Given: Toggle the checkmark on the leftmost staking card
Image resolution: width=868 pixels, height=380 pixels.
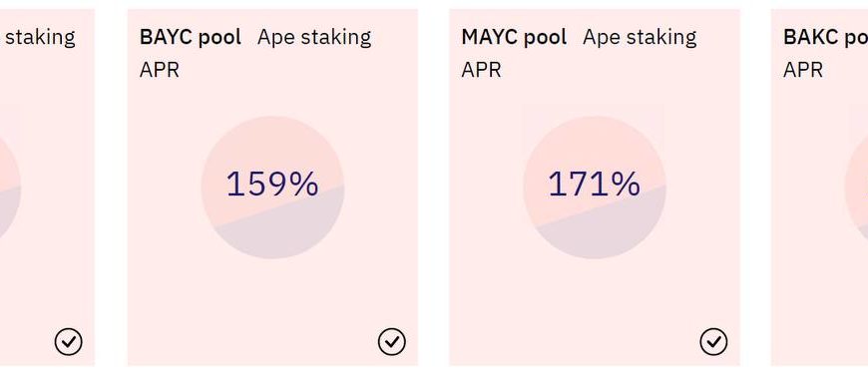Looking at the screenshot, I should [69, 342].
